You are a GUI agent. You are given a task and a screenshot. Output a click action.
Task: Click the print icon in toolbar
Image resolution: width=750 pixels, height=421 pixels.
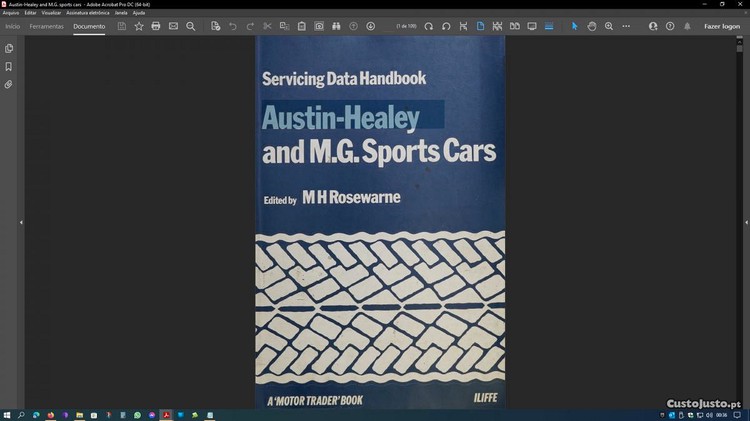coord(156,26)
